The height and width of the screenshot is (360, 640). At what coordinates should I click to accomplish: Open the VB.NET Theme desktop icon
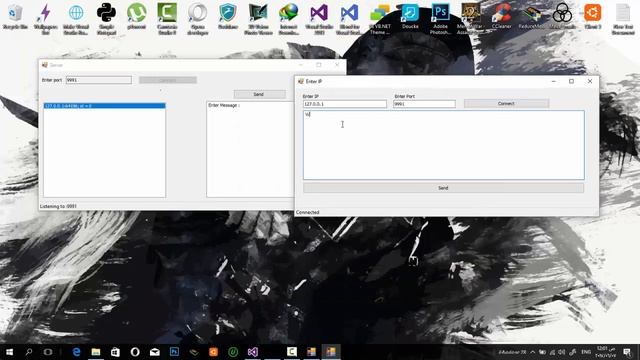click(x=380, y=18)
